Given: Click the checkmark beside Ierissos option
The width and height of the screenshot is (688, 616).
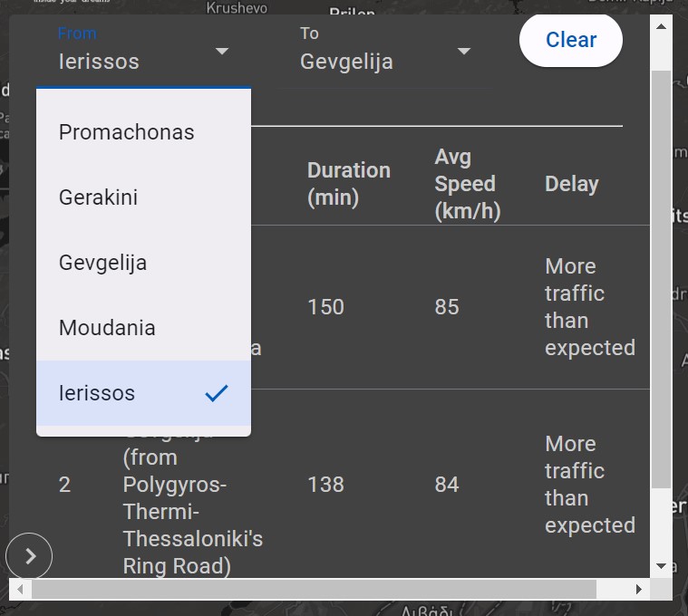Looking at the screenshot, I should click(x=216, y=393).
